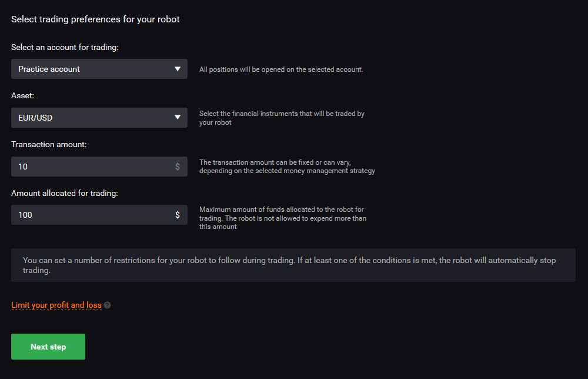Click the 'Amount allocated for trading:' label
588x379 pixels.
pos(65,193)
